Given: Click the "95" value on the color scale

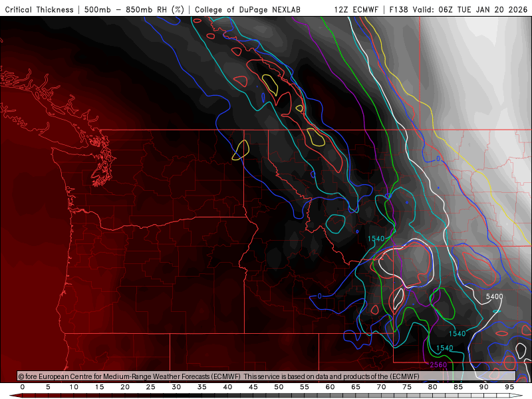Looking at the screenshot, I should pos(509,387).
